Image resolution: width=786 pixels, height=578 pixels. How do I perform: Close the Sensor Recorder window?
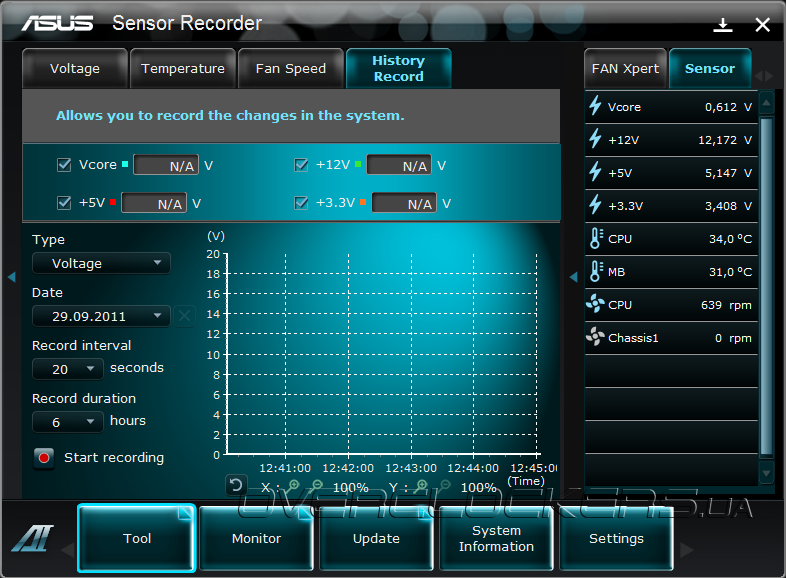(x=762, y=25)
